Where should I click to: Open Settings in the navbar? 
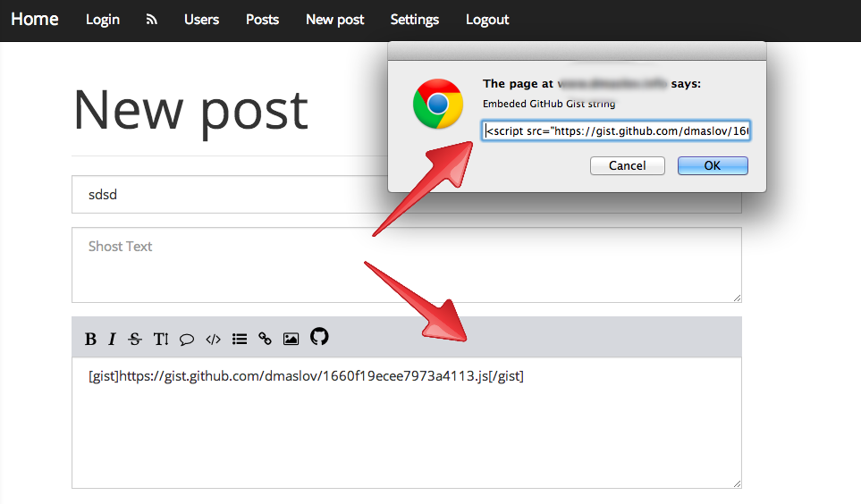[415, 20]
